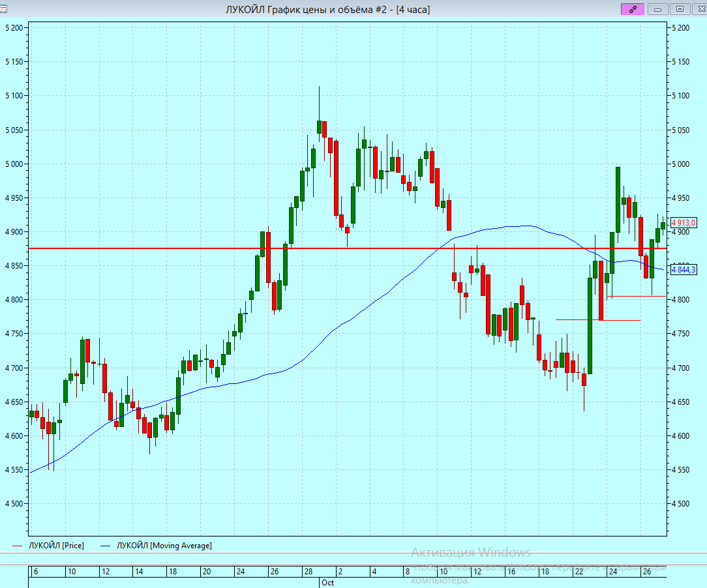The image size is (707, 588).
Task: Click the pink link-window chain icon
Action: (x=633, y=9)
